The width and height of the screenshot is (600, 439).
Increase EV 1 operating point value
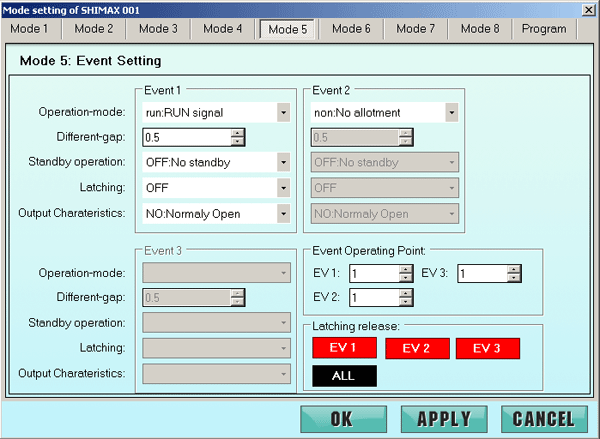[x=405, y=268]
